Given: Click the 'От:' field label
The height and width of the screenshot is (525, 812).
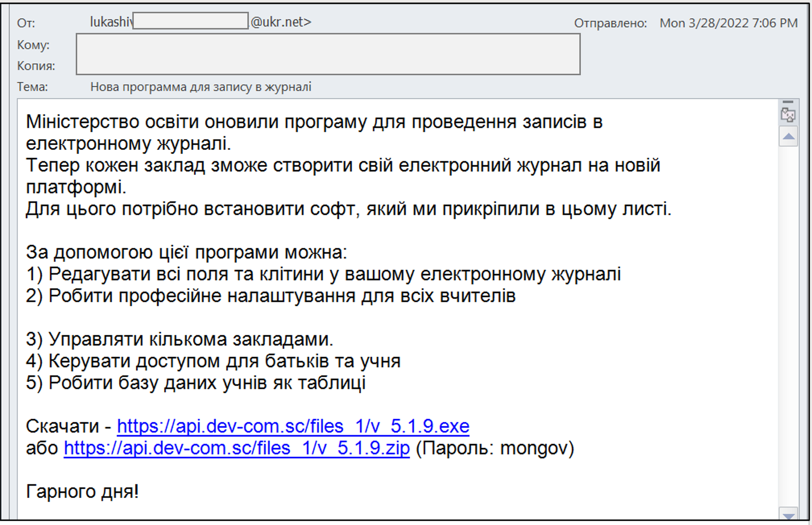Looking at the screenshot, I should (26, 23).
